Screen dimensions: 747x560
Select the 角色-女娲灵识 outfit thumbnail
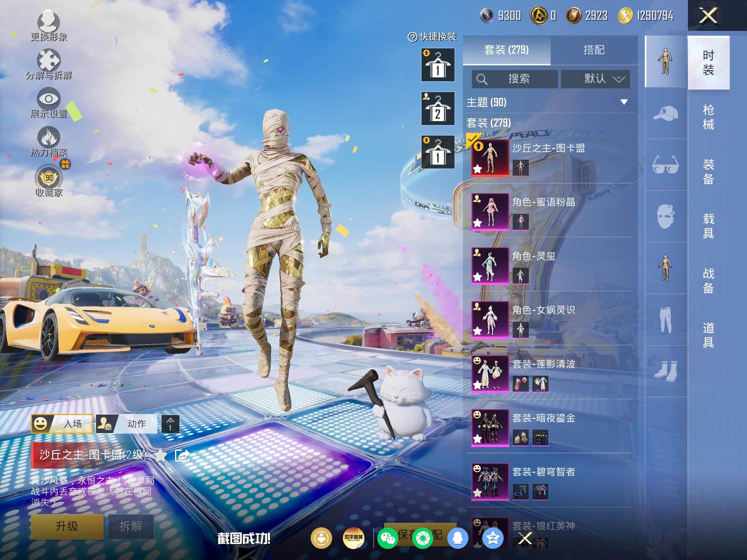tap(490, 320)
